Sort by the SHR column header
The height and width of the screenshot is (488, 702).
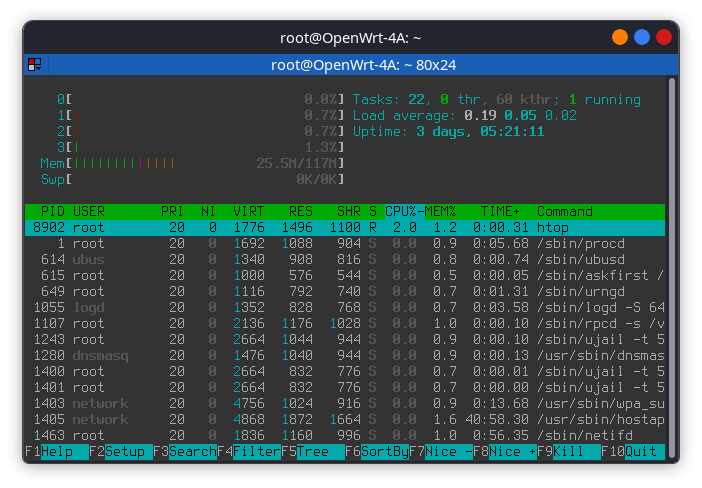coord(349,211)
